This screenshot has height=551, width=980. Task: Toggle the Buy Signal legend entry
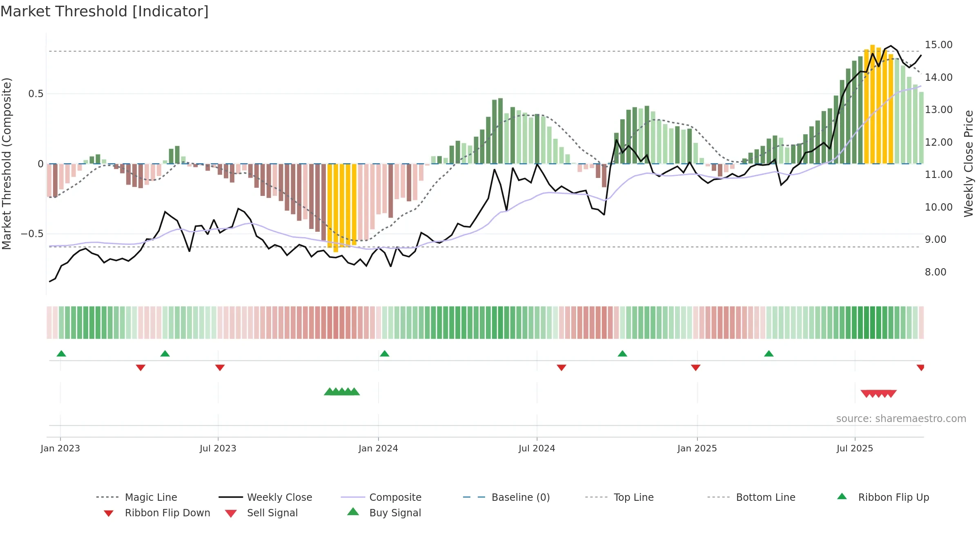pyautogui.click(x=384, y=513)
